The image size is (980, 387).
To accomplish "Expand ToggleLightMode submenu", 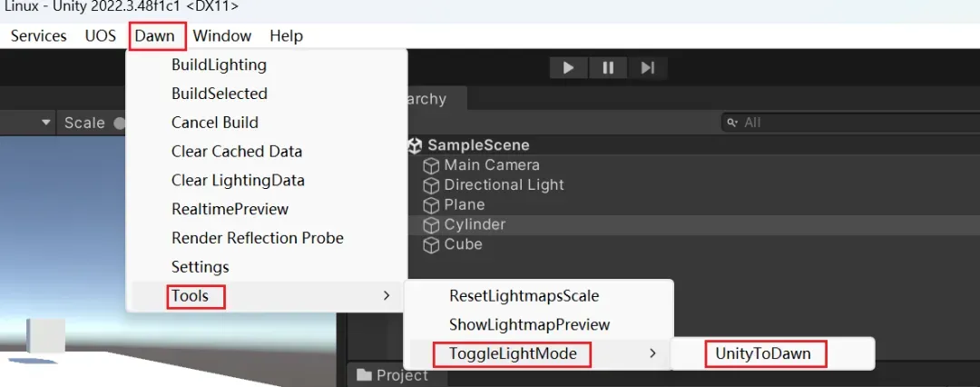I will tap(539, 353).
